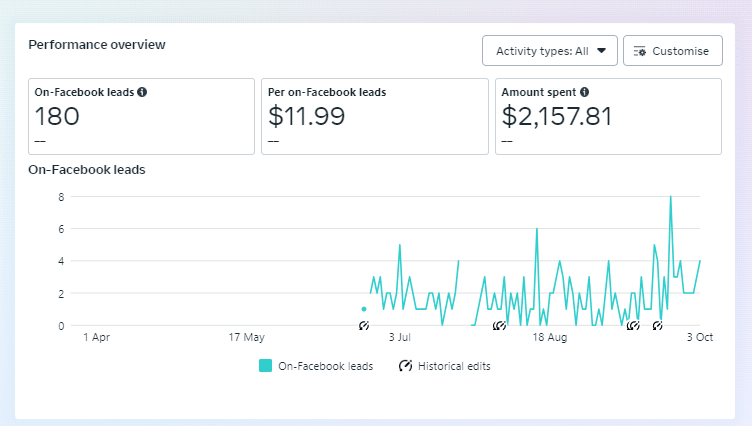752x426 pixels.
Task: Click the chart peak at 8 leads
Action: (670, 197)
